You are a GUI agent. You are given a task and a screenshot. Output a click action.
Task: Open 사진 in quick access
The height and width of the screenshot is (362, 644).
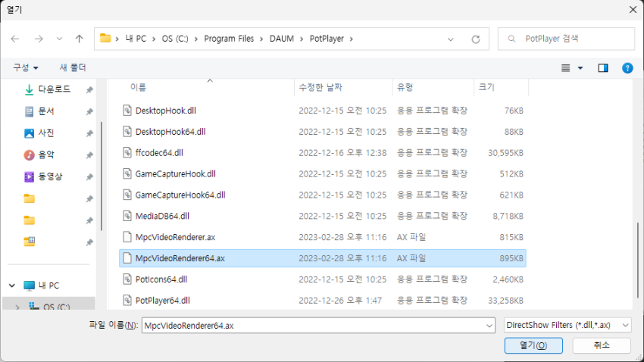(x=46, y=133)
